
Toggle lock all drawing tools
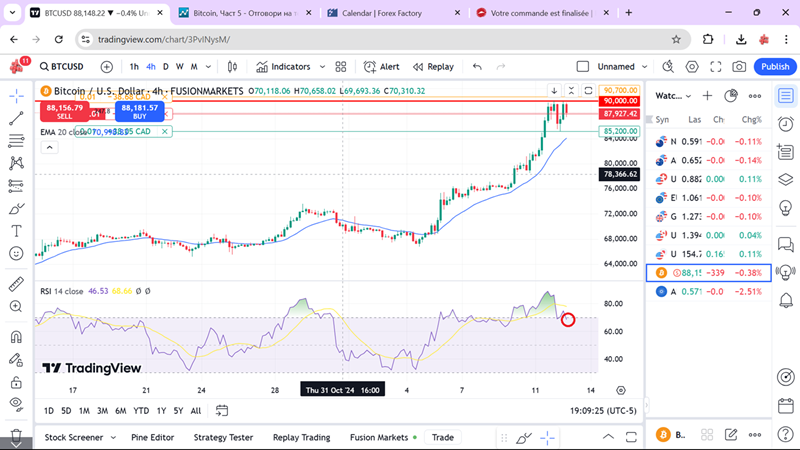(16, 382)
